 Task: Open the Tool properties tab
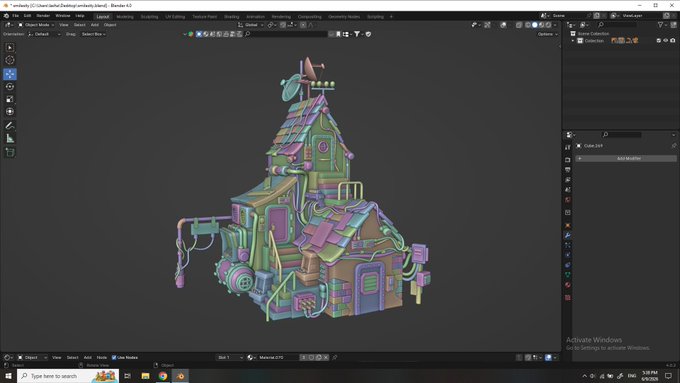(568, 147)
